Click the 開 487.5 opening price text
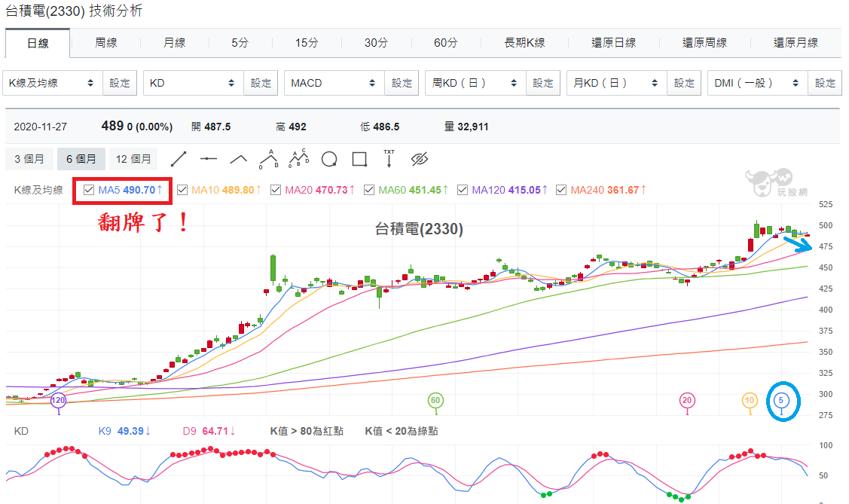 coord(211,127)
